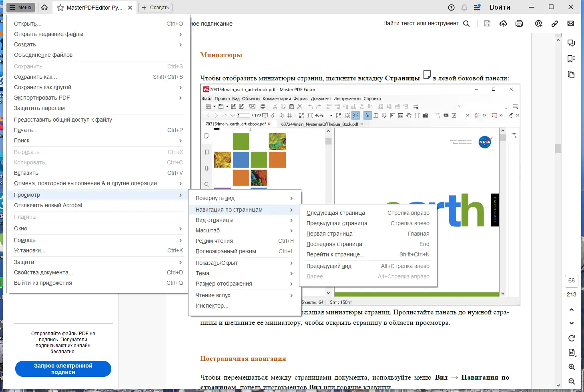Click the Войти sign-in link
Image resolution: width=584 pixels, height=392 pixels.
(x=500, y=8)
